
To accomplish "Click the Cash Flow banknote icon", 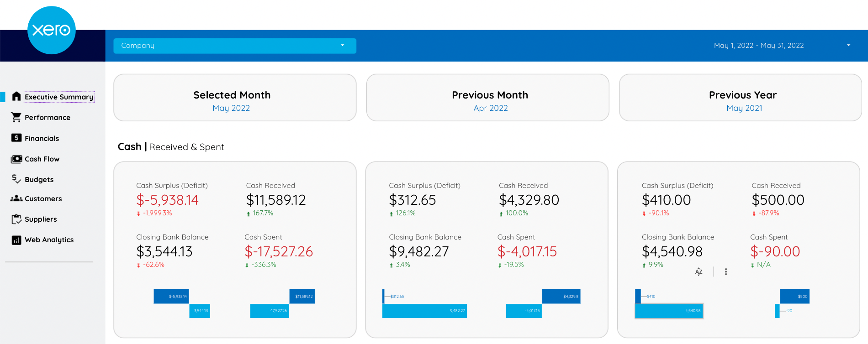I will pyautogui.click(x=16, y=159).
